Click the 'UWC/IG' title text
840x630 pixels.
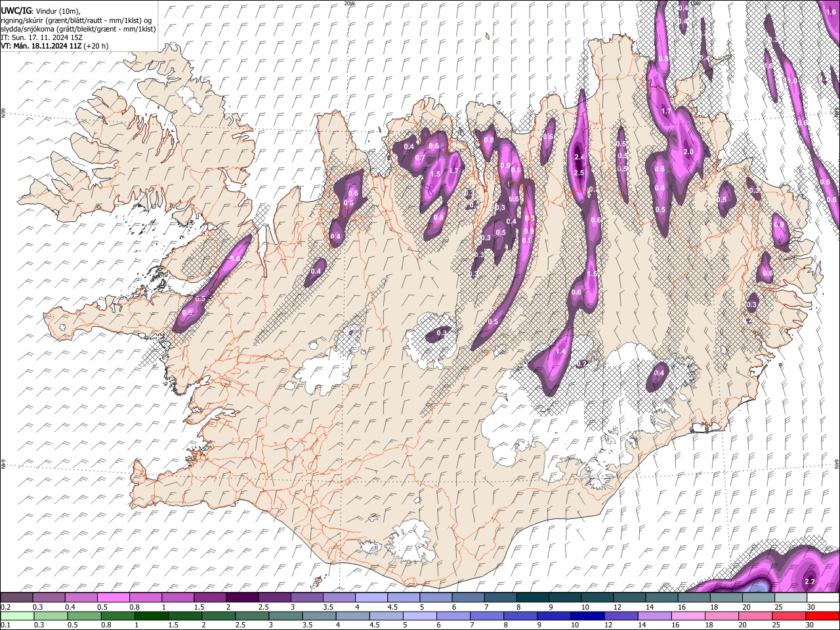pyautogui.click(x=15, y=10)
